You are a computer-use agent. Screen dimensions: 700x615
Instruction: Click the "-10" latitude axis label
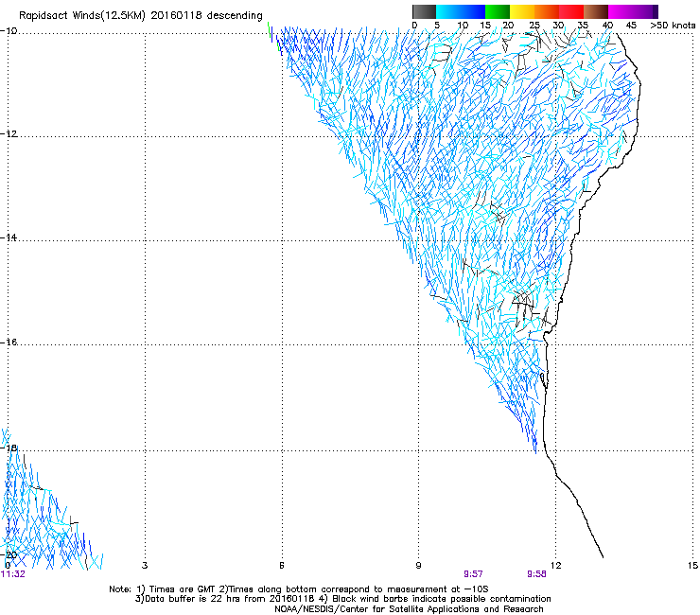pyautogui.click(x=9, y=30)
